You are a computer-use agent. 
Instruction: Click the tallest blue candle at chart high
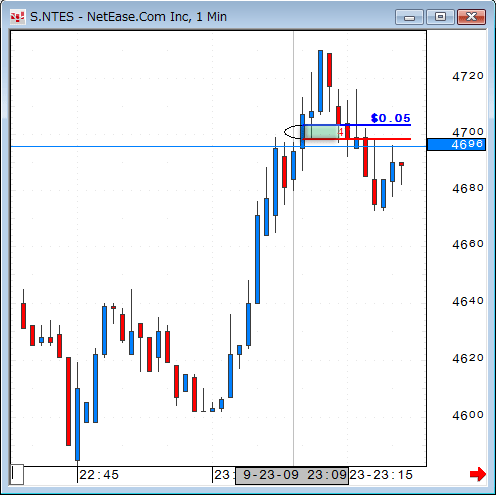click(x=320, y=81)
